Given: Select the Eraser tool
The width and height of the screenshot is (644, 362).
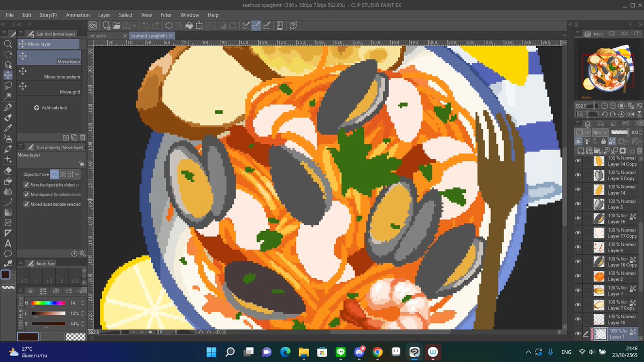Looking at the screenshot, I should [8, 170].
